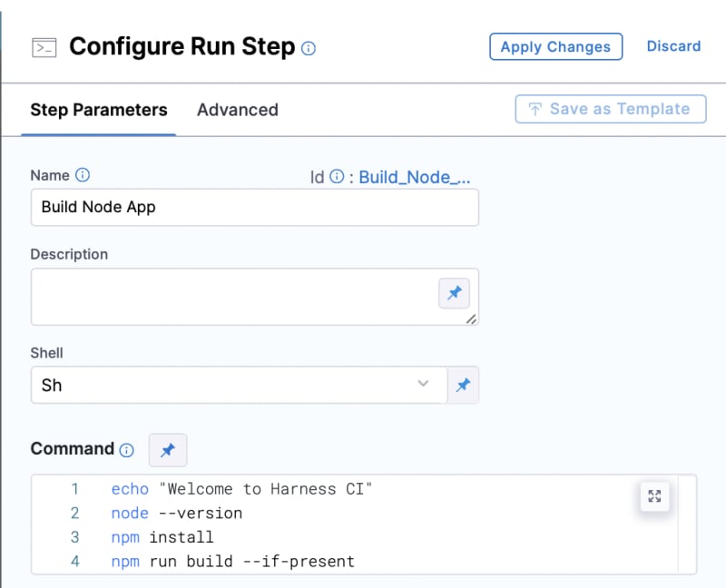Expand command editor to fullscreen

[654, 495]
